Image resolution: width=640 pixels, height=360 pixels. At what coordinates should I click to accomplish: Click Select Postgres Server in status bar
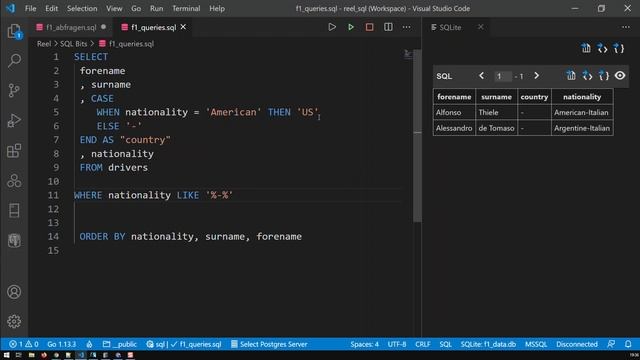pos(269,344)
